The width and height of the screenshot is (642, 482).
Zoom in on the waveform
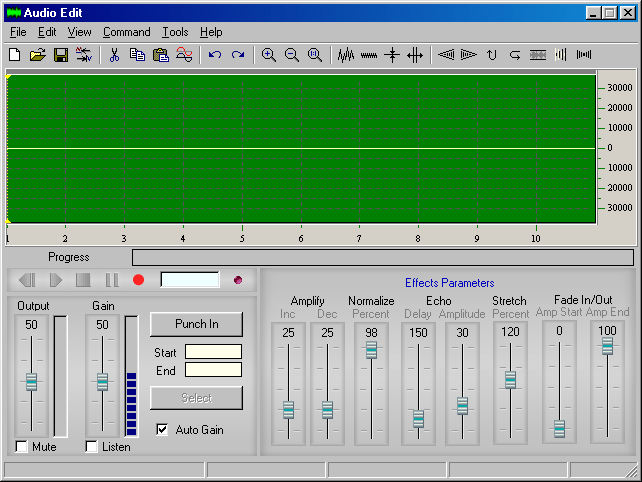268,55
